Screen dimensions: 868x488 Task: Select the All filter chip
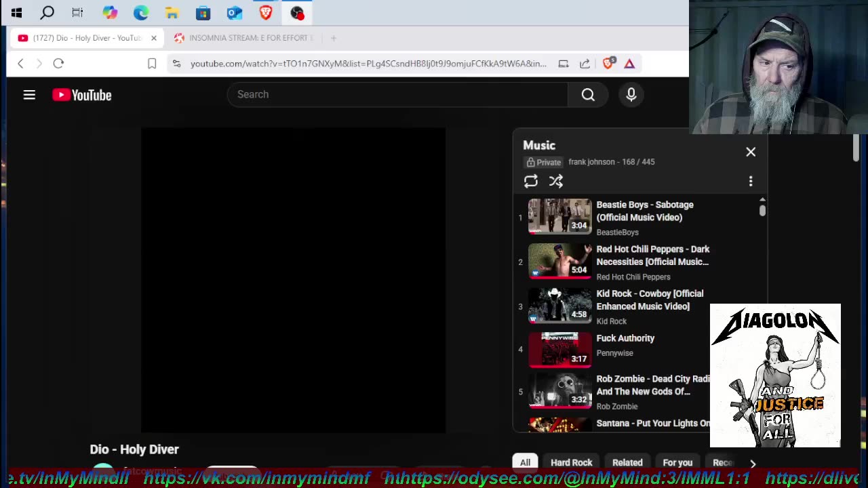tap(526, 462)
